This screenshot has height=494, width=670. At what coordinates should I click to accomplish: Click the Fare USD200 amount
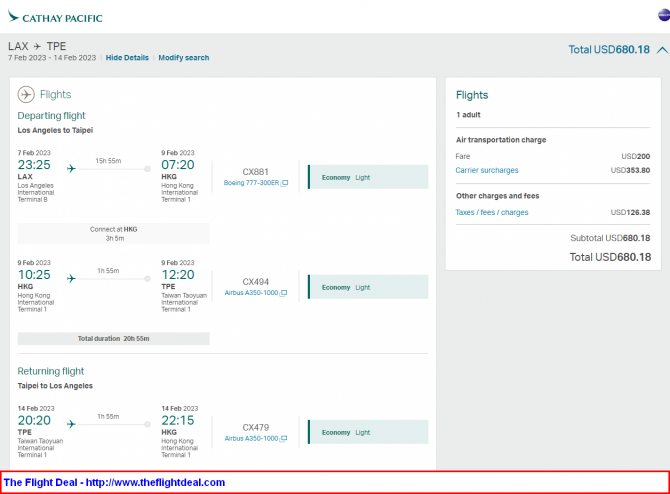point(636,156)
